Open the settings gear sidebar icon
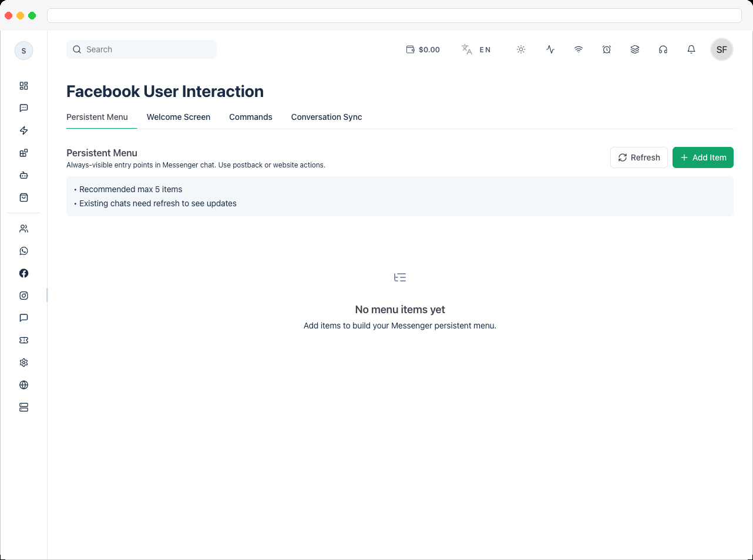This screenshot has width=753, height=560. [x=23, y=363]
